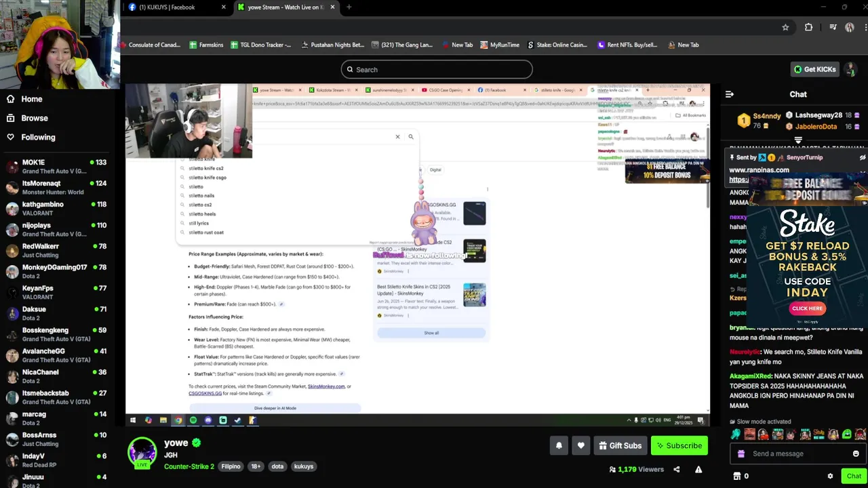The width and height of the screenshot is (868, 488).
Task: Expand the gift leaderboard chevron
Action: (x=798, y=140)
